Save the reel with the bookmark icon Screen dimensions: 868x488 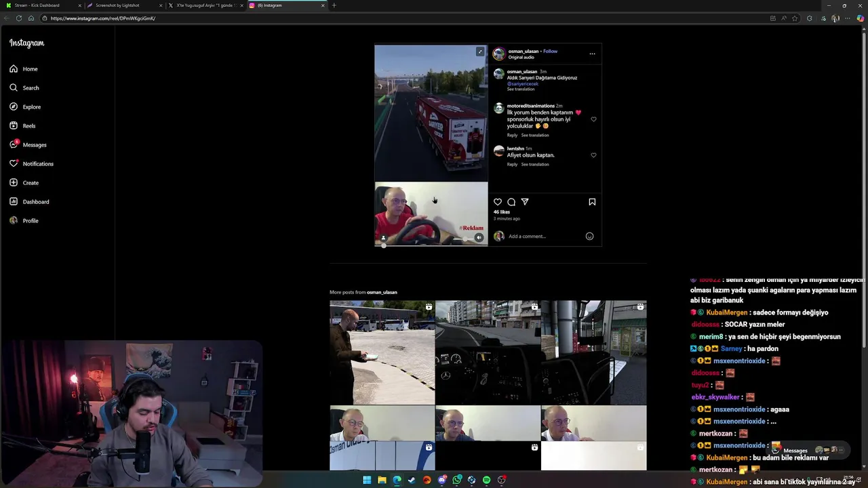pyautogui.click(x=592, y=202)
